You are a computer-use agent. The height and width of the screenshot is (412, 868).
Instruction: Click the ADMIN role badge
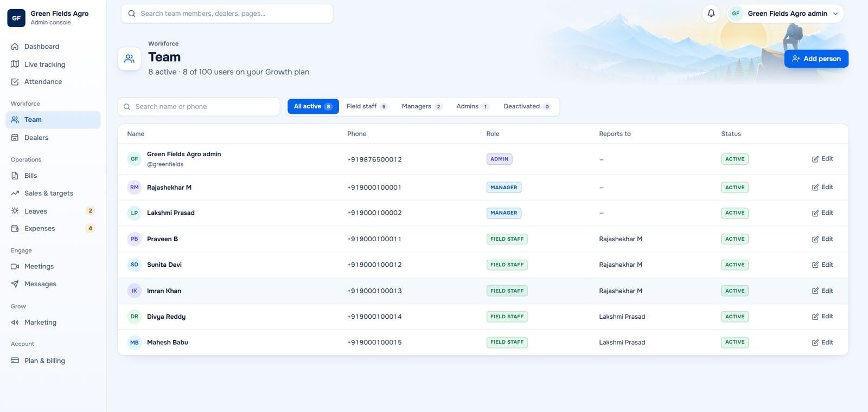[499, 159]
